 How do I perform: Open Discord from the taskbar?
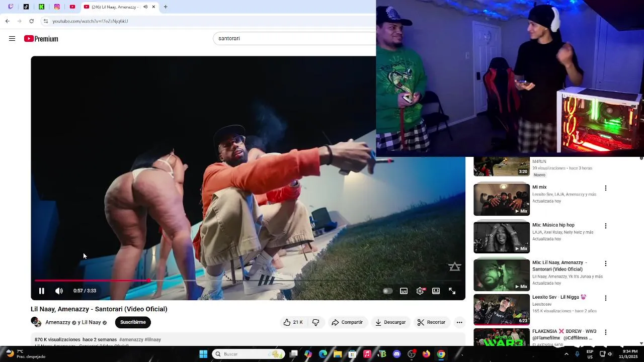(396, 354)
